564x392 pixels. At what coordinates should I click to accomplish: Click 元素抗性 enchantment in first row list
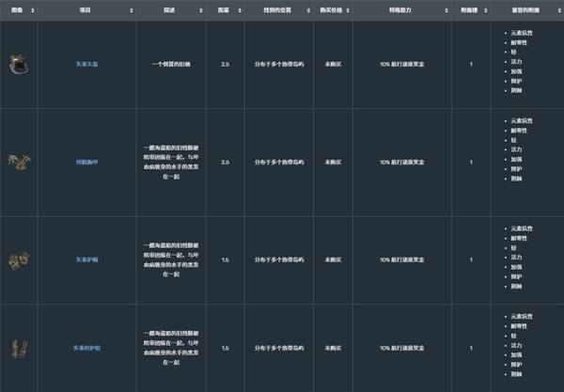click(523, 33)
